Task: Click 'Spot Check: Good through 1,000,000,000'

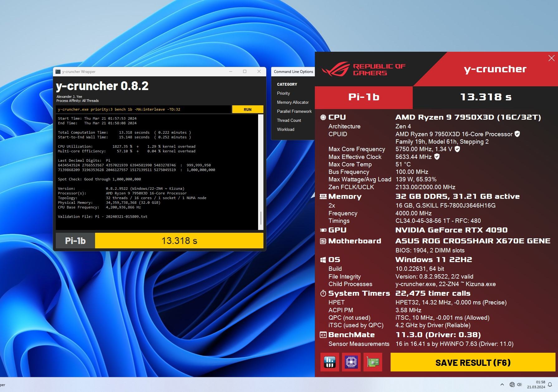Action: [99, 179]
